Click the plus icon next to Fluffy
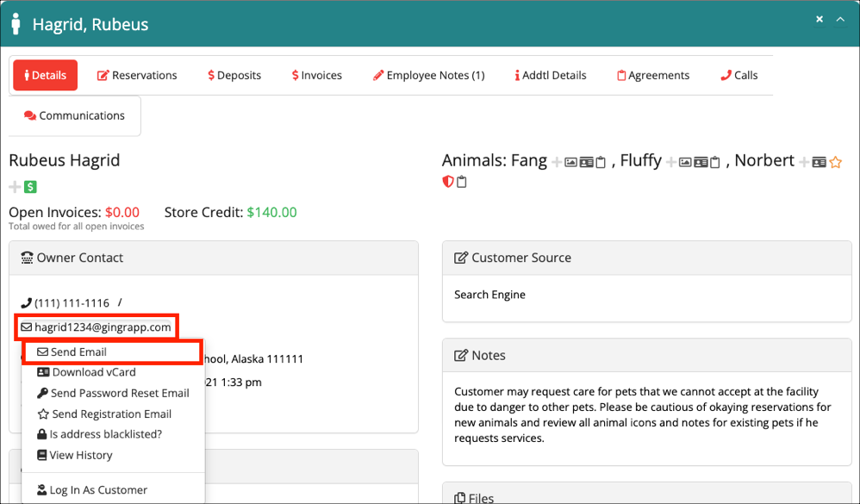The image size is (860, 504). pos(670,162)
